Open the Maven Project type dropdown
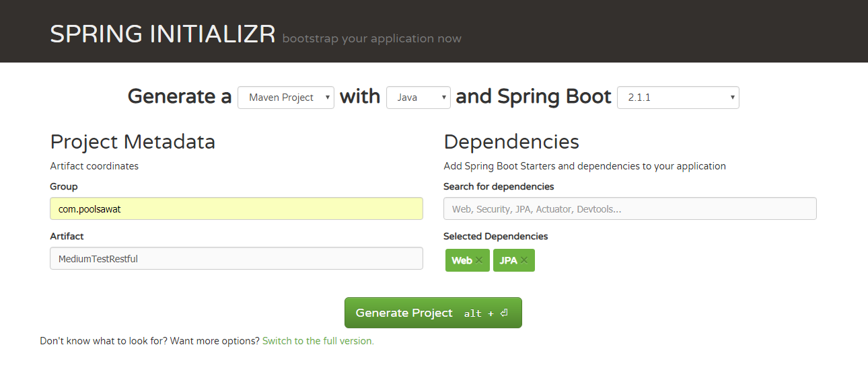The image size is (868, 384). [286, 98]
